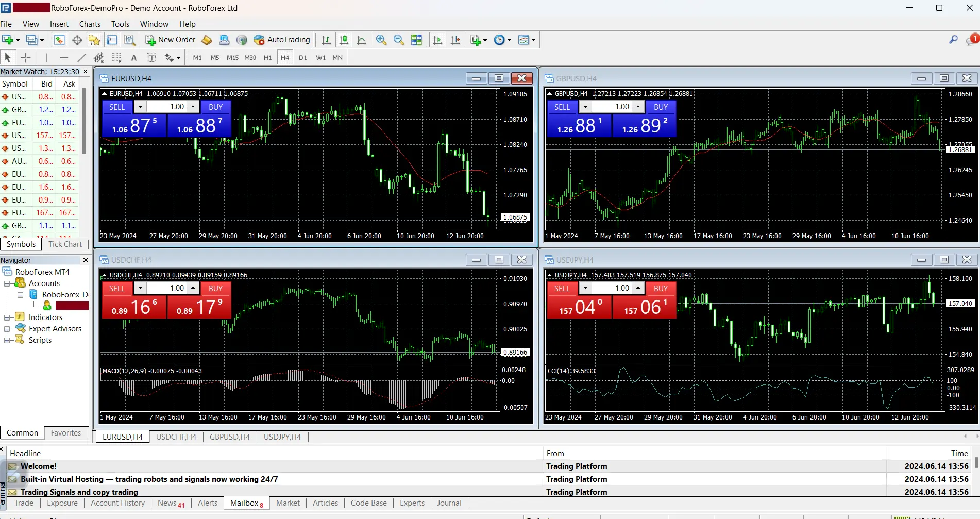Set timeframe to W1
Viewport: 980px width, 519px height.
(320, 58)
